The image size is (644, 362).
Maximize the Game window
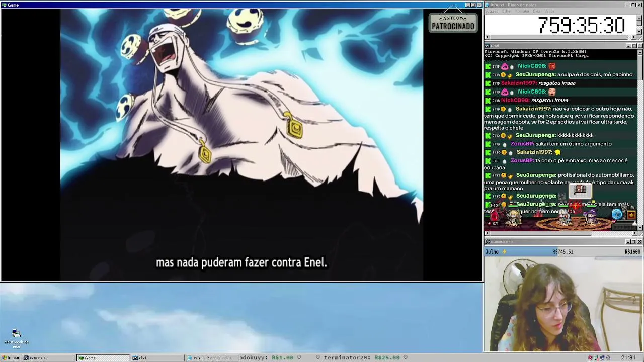click(x=473, y=5)
